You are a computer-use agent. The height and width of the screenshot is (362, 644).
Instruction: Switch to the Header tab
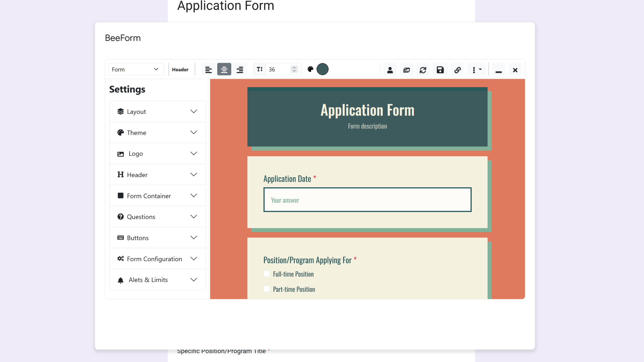(180, 69)
